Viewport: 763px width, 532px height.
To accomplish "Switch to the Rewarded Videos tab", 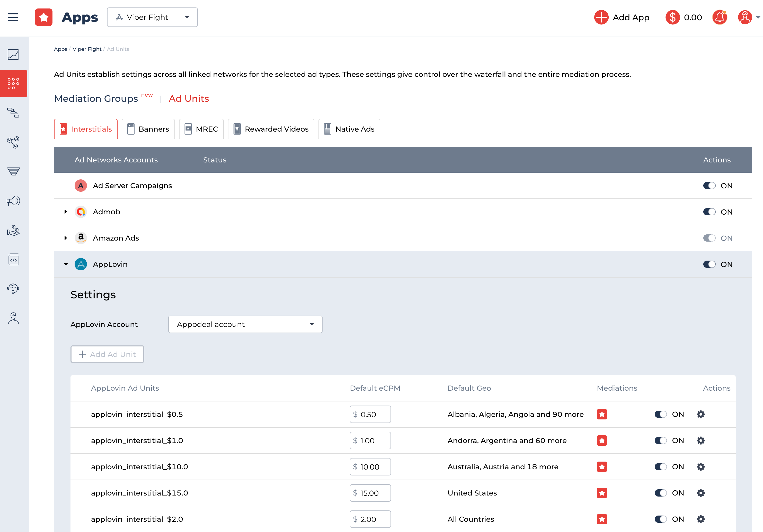I will coord(271,129).
